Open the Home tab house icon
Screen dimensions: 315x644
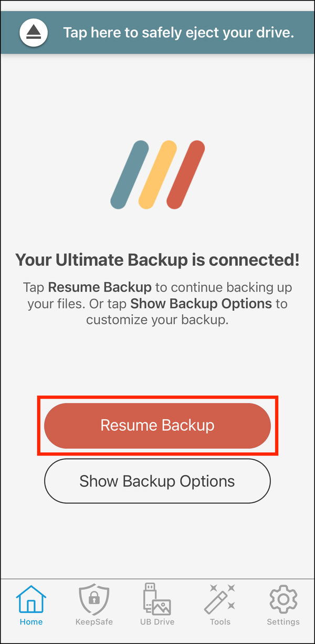tap(31, 599)
